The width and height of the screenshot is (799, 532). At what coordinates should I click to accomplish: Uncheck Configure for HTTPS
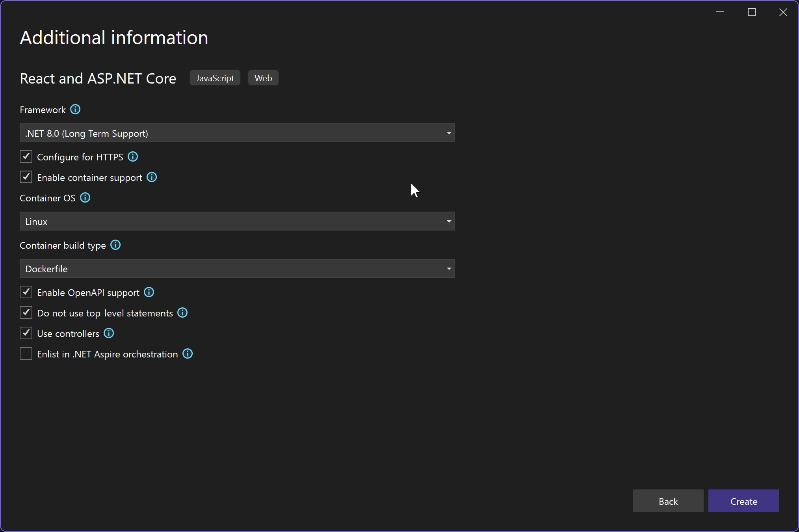click(26, 156)
